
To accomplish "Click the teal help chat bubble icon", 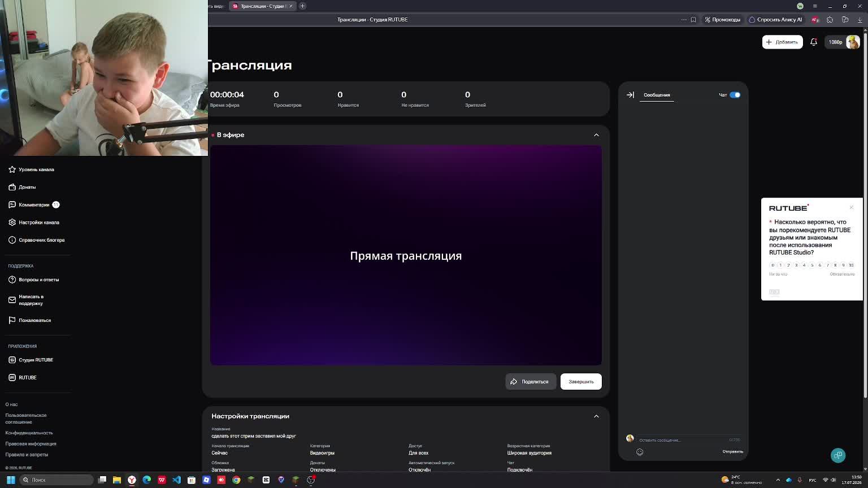I will pos(838,455).
